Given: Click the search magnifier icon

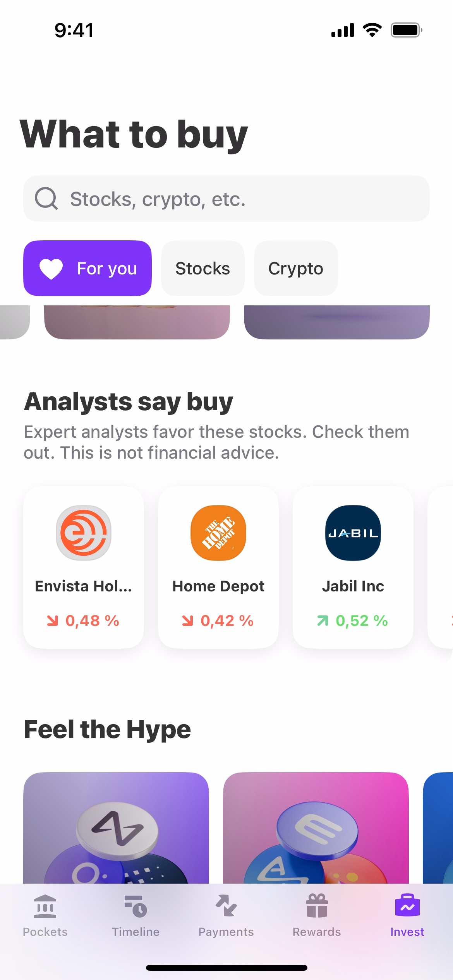Looking at the screenshot, I should [x=46, y=199].
